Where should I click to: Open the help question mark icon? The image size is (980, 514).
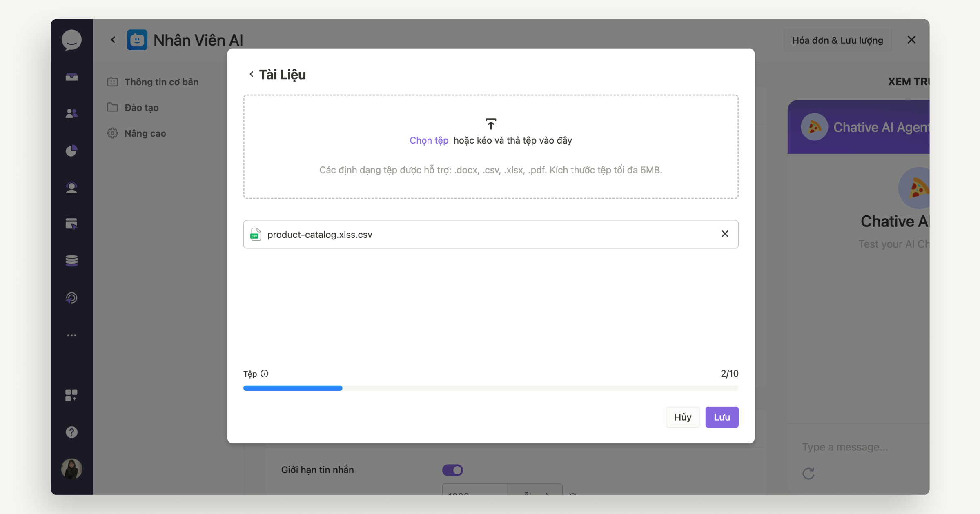point(71,432)
